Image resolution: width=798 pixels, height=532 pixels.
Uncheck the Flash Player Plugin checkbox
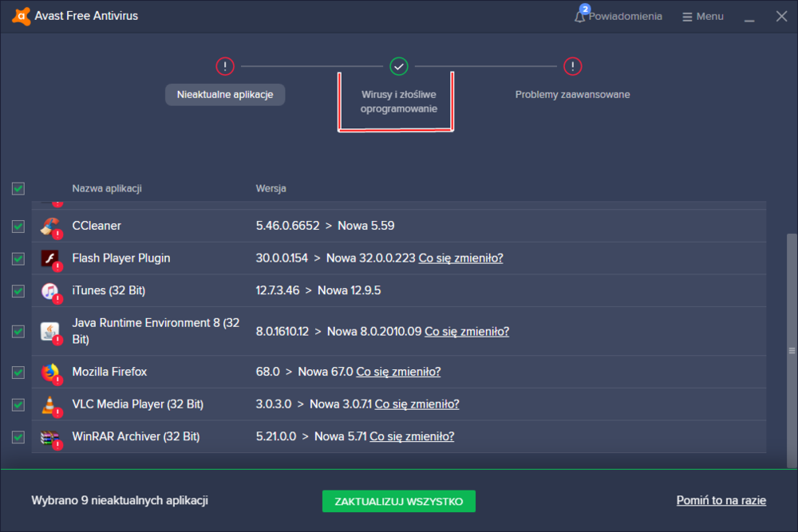coord(18,259)
